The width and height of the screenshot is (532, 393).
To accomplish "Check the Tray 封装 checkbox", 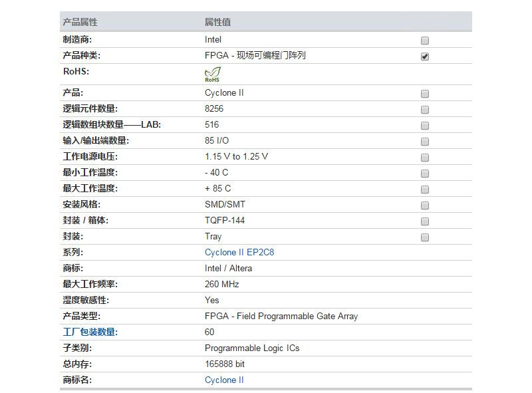I will 425,237.
